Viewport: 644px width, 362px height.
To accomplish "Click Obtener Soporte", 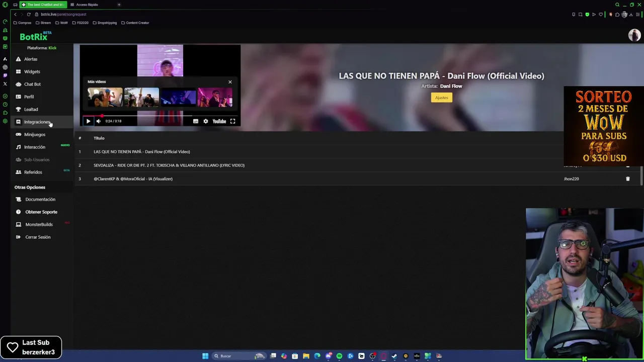I will (41, 212).
